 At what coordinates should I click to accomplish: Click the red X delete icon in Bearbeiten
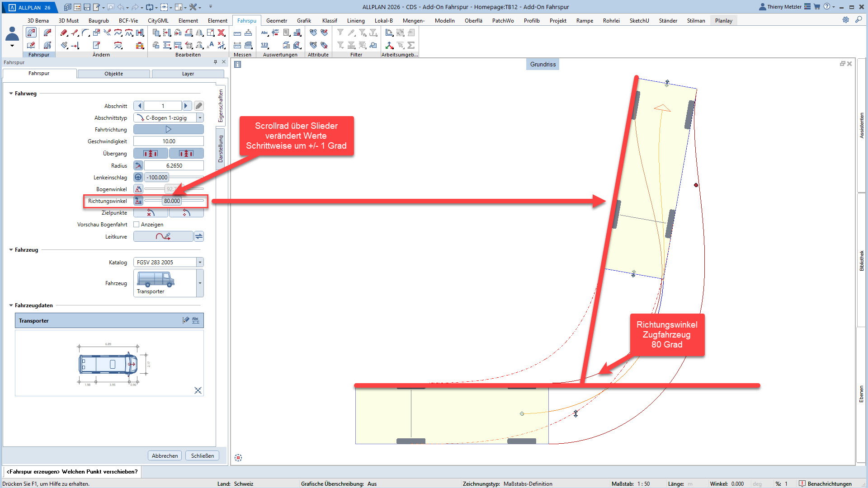222,33
